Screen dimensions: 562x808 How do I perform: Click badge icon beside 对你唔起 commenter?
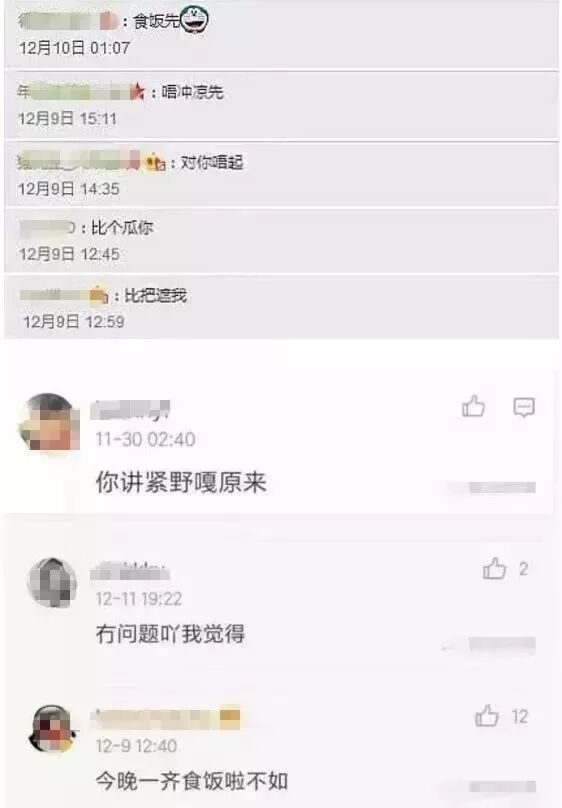[155, 163]
